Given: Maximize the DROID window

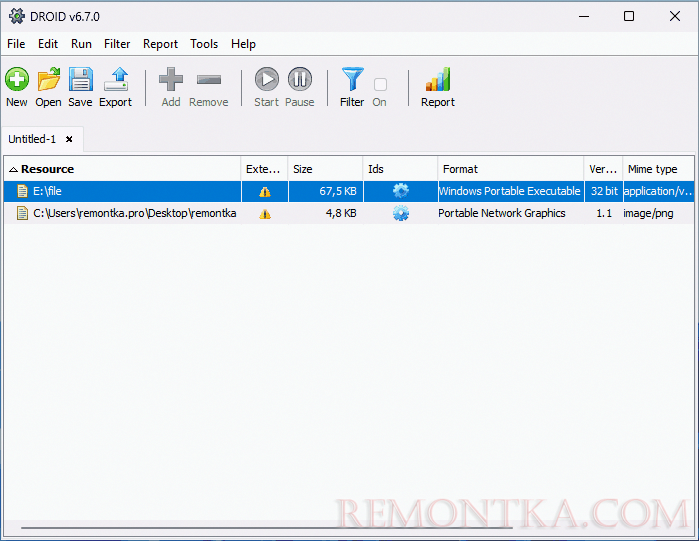Looking at the screenshot, I should [629, 16].
